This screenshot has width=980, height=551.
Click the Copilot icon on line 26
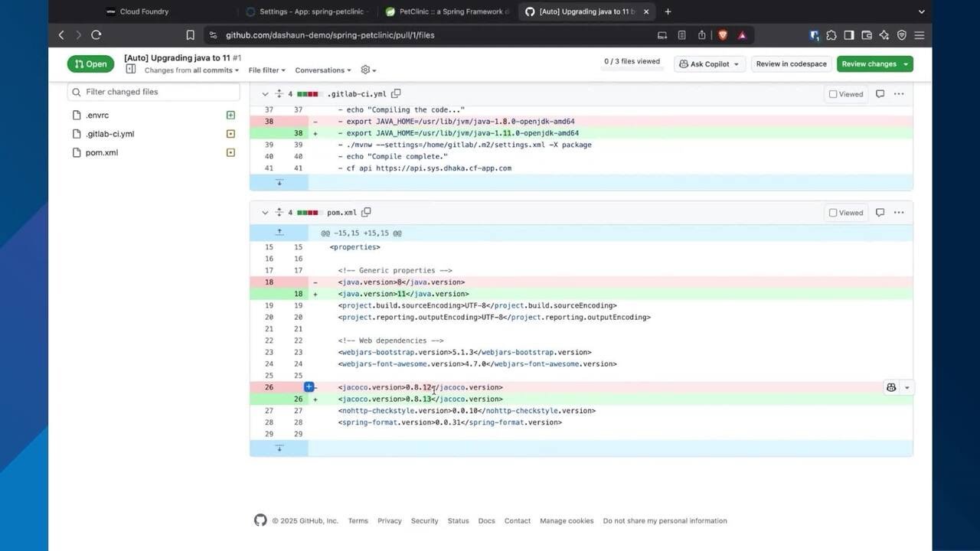891,387
